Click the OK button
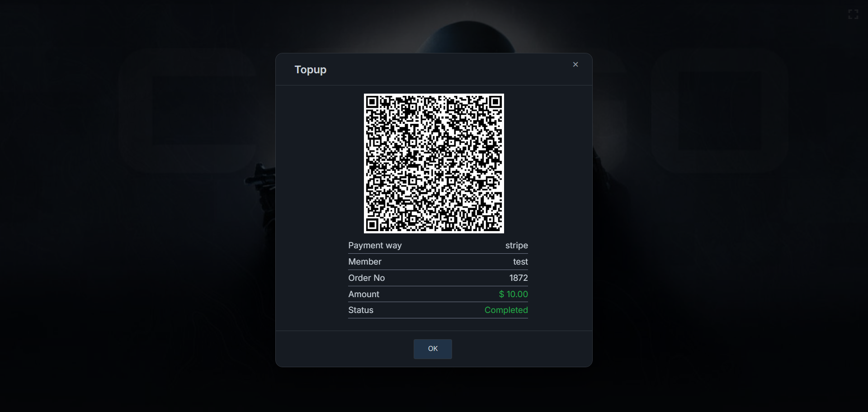The height and width of the screenshot is (412, 868). coord(433,349)
